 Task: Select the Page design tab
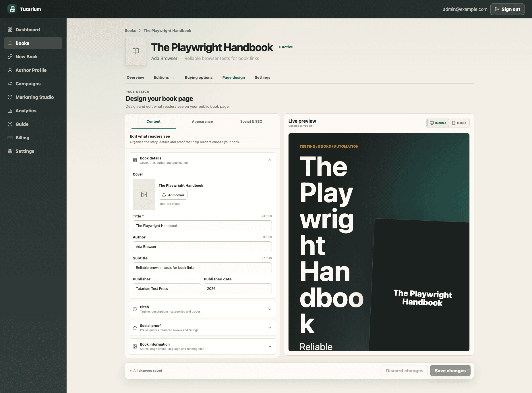(x=234, y=77)
